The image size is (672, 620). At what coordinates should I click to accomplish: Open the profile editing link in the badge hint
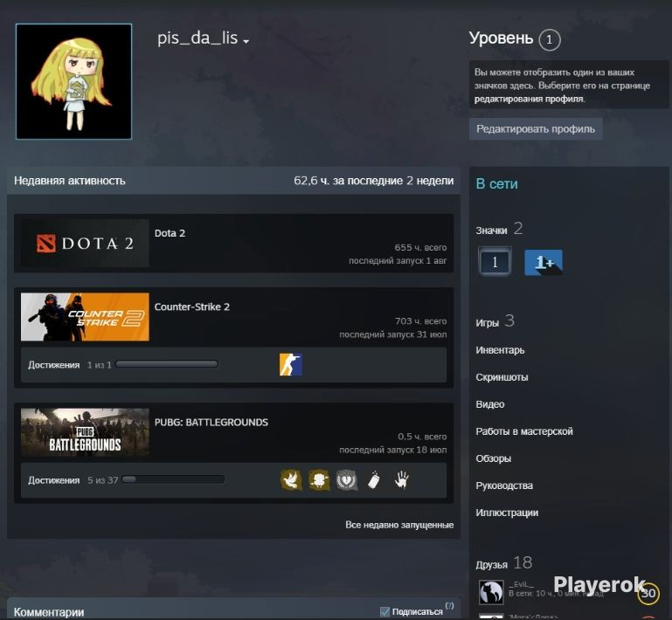pos(529,99)
